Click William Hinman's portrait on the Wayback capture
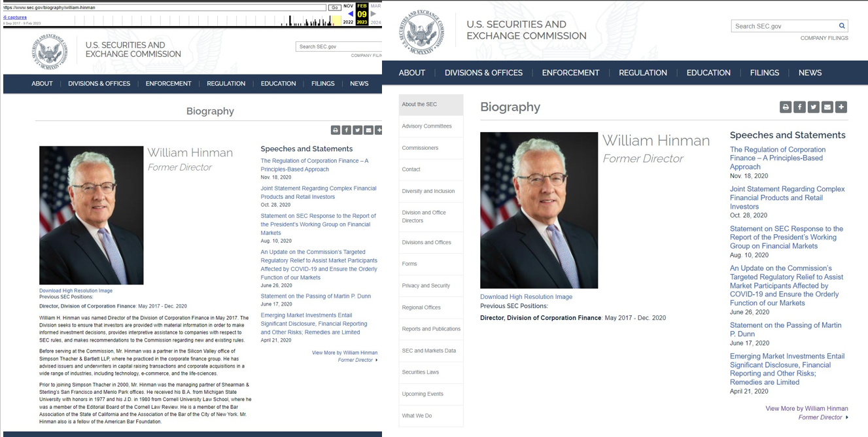Viewport: 868px width, 437px height. pos(91,215)
